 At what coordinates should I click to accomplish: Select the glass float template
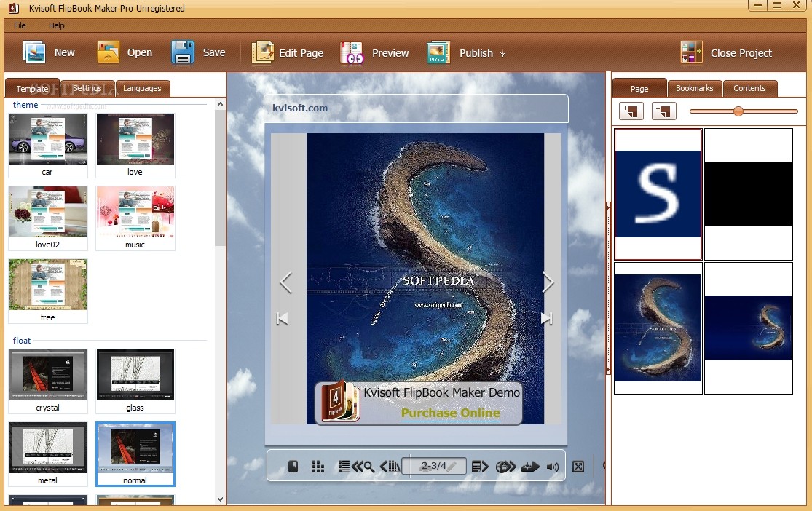[x=135, y=381]
